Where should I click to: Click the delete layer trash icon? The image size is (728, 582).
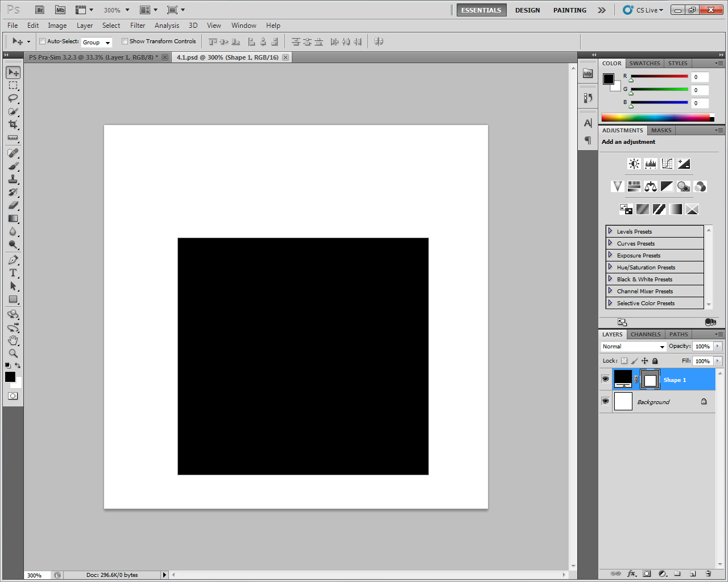click(x=708, y=573)
